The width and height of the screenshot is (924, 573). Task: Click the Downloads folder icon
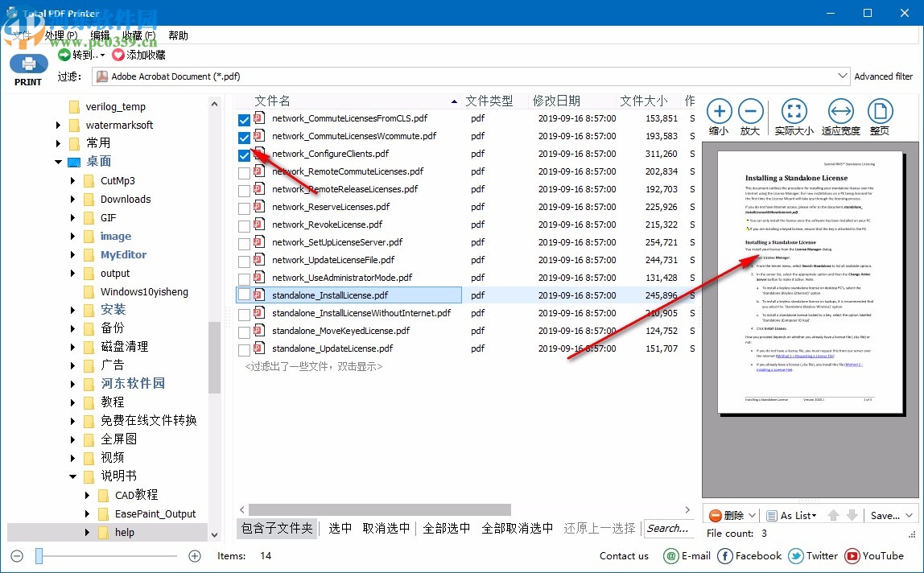(89, 200)
